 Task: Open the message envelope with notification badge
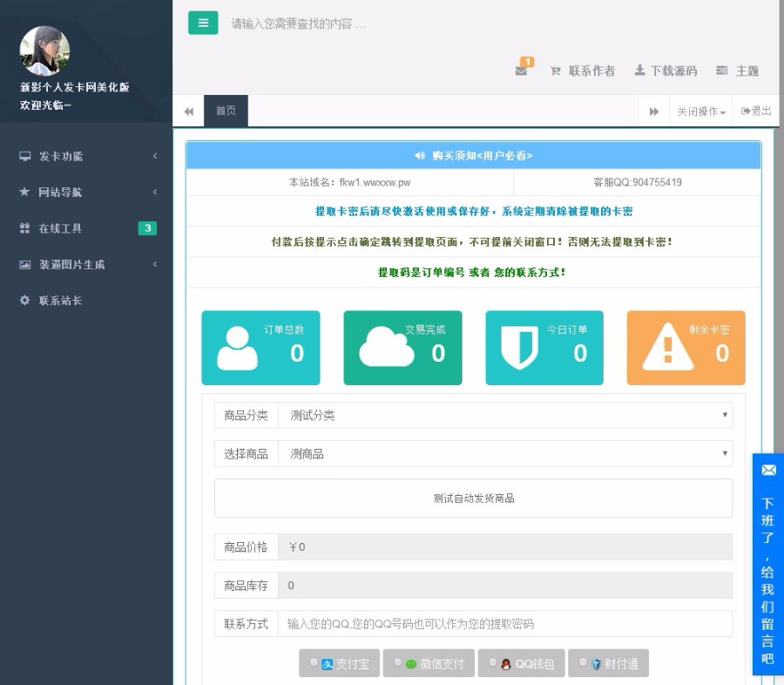click(x=520, y=71)
